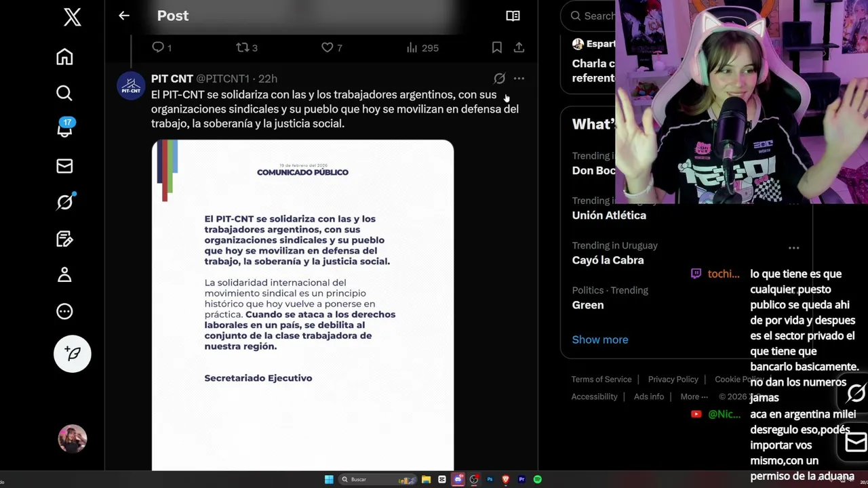Open options for Cayó la Cabra trend
The image size is (868, 488).
point(793,247)
